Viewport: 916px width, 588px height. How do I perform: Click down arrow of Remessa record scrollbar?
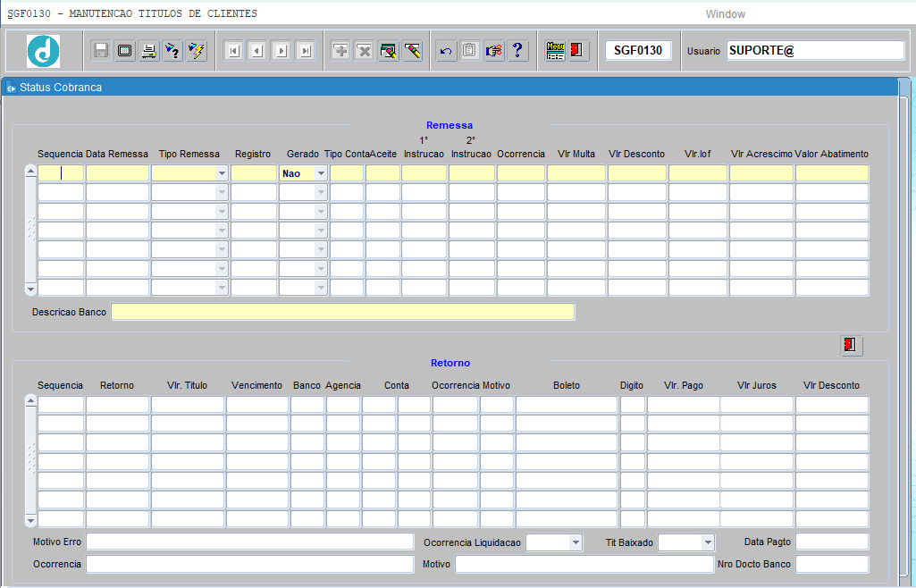coord(30,289)
